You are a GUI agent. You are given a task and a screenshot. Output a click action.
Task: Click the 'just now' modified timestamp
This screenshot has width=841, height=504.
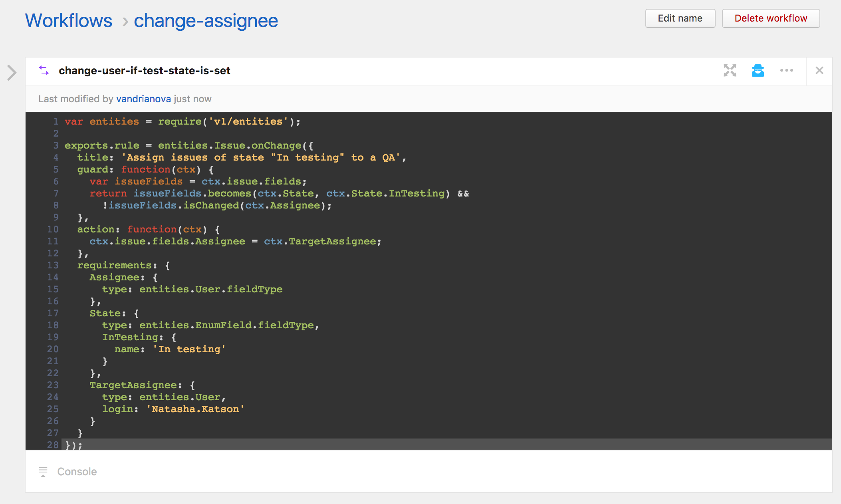click(x=192, y=99)
